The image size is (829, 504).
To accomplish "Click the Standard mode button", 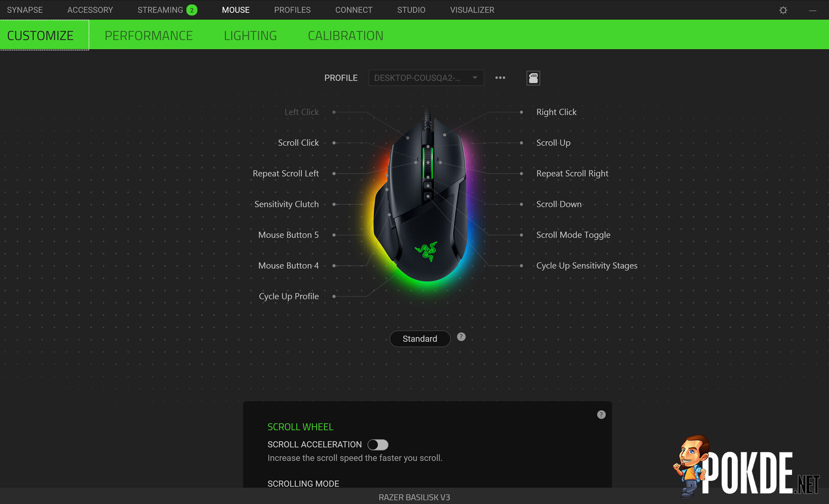I will (x=420, y=339).
